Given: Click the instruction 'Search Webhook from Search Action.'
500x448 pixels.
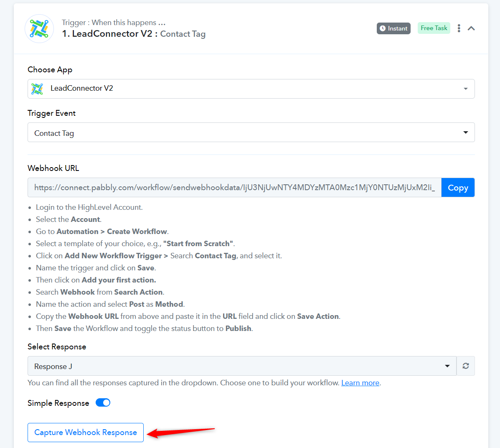Looking at the screenshot, I should click(x=100, y=292).
